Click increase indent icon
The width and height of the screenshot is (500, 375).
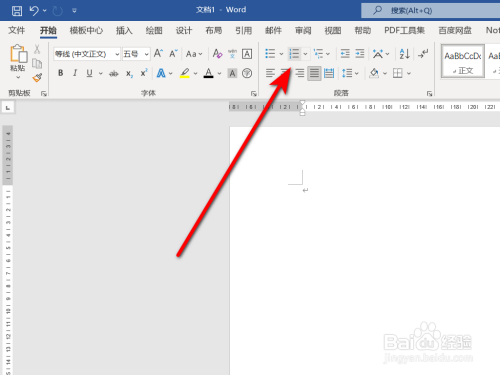(360, 54)
